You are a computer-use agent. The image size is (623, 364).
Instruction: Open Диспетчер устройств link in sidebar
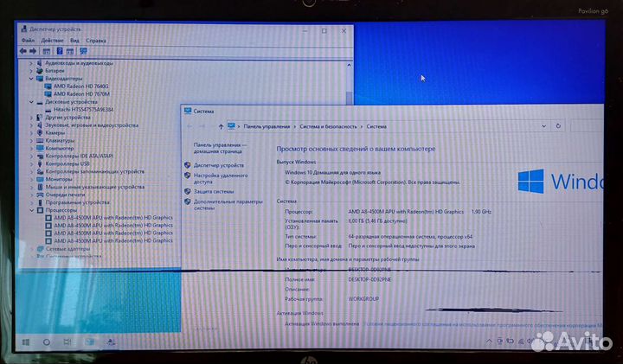(219, 165)
